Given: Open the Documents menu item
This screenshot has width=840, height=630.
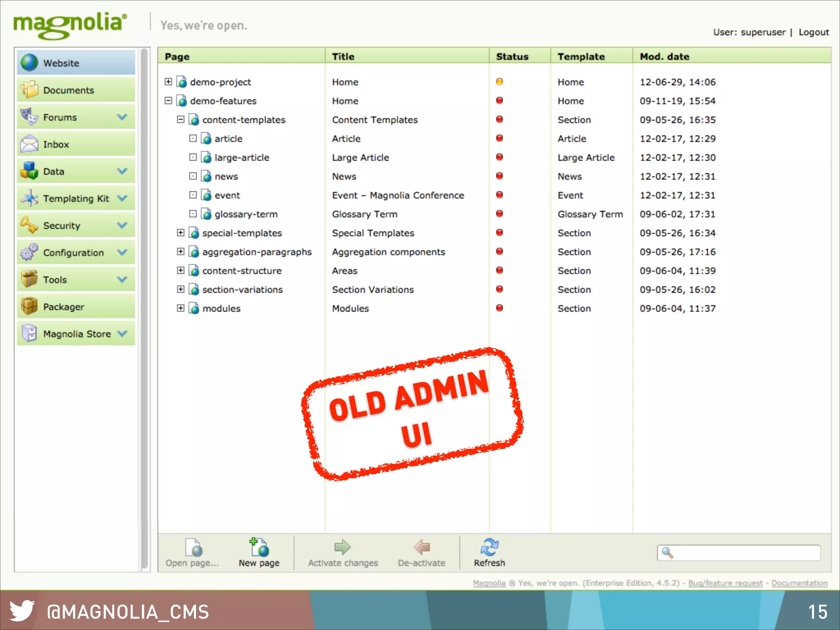Looking at the screenshot, I should click(68, 90).
